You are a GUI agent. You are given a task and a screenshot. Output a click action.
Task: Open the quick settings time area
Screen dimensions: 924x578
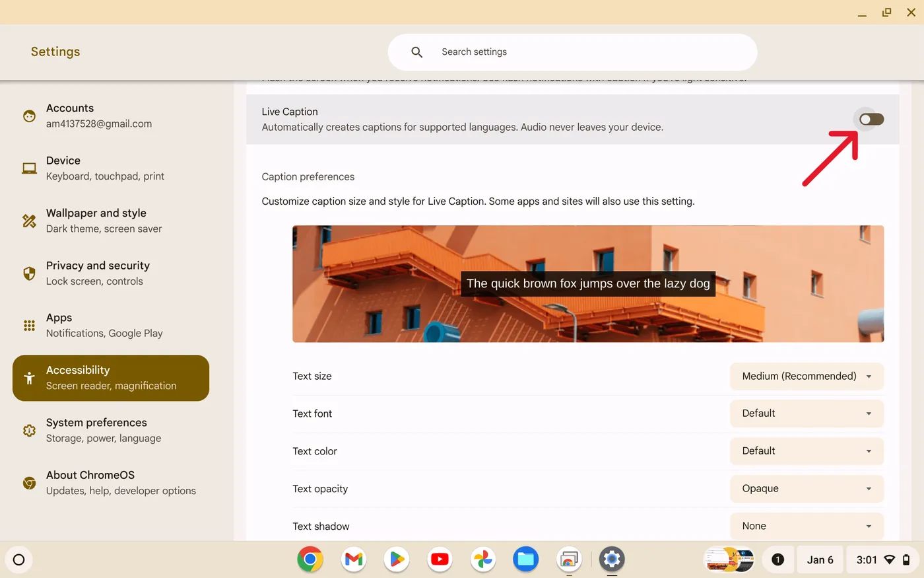click(x=883, y=560)
